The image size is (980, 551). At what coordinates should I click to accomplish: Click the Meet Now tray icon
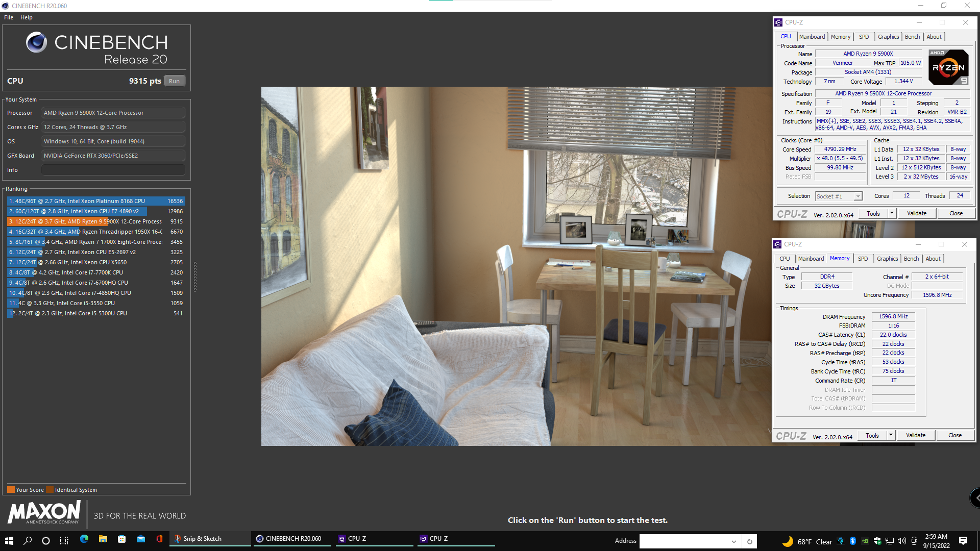[x=914, y=541]
